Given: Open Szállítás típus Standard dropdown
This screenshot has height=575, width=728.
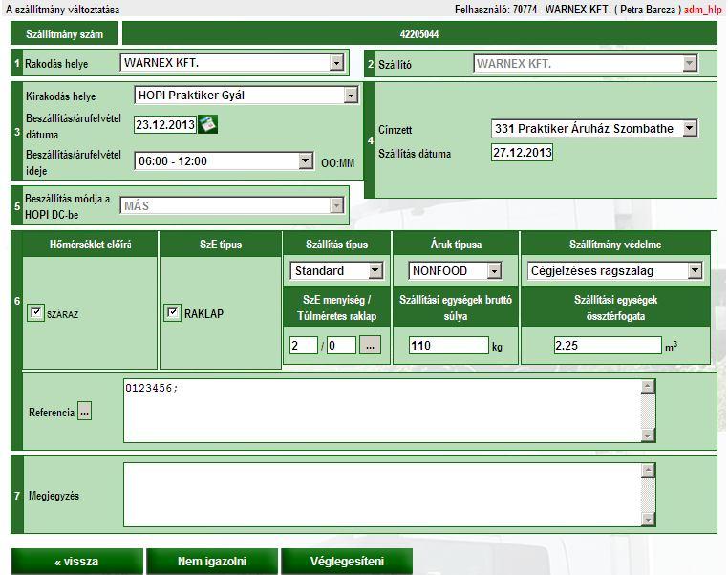Looking at the screenshot, I should coord(336,270).
